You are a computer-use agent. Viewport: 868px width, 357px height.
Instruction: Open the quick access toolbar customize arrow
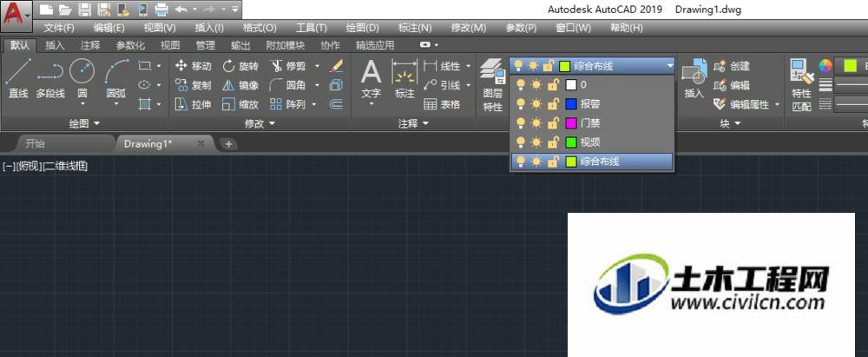pyautogui.click(x=235, y=10)
